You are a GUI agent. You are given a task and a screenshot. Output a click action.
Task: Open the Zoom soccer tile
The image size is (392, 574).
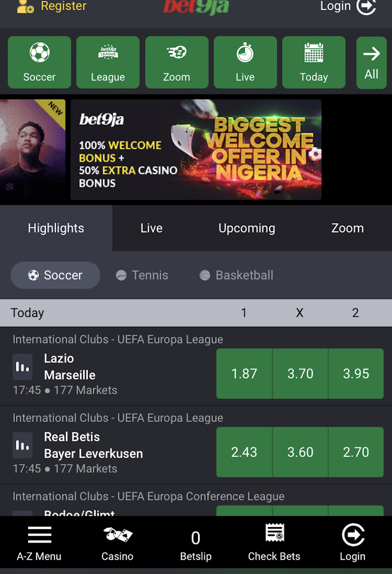tap(177, 62)
